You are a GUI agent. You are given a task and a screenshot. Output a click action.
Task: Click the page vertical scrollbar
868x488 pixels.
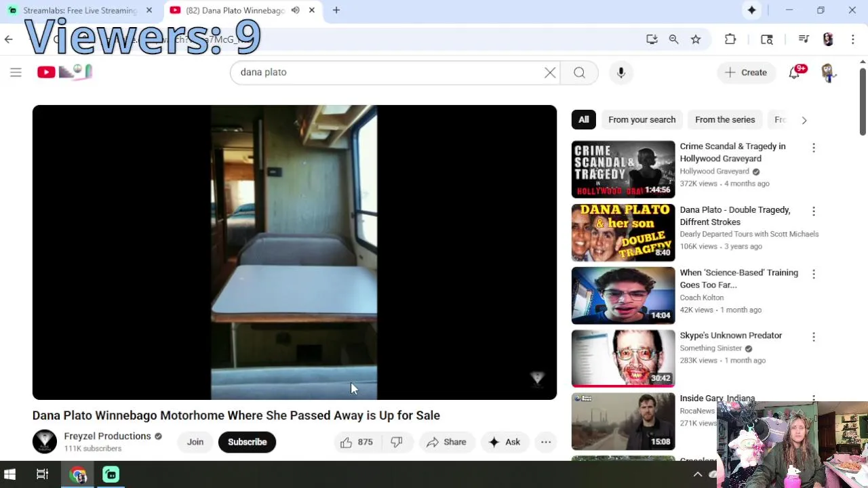(863, 101)
